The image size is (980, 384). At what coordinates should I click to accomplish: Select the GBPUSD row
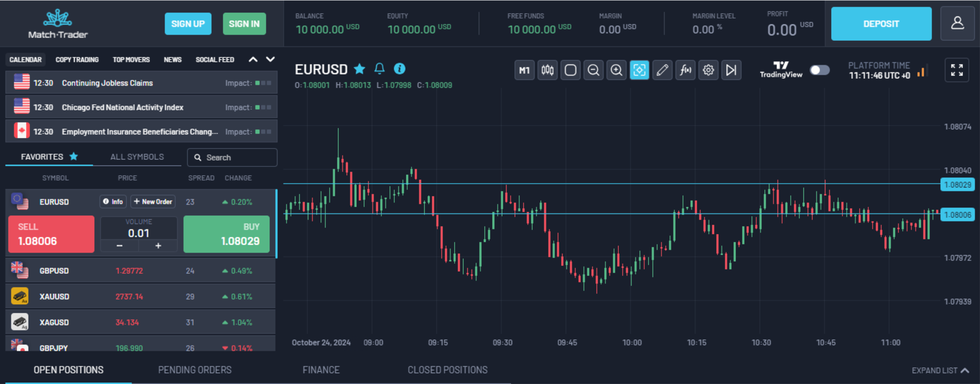(x=140, y=271)
